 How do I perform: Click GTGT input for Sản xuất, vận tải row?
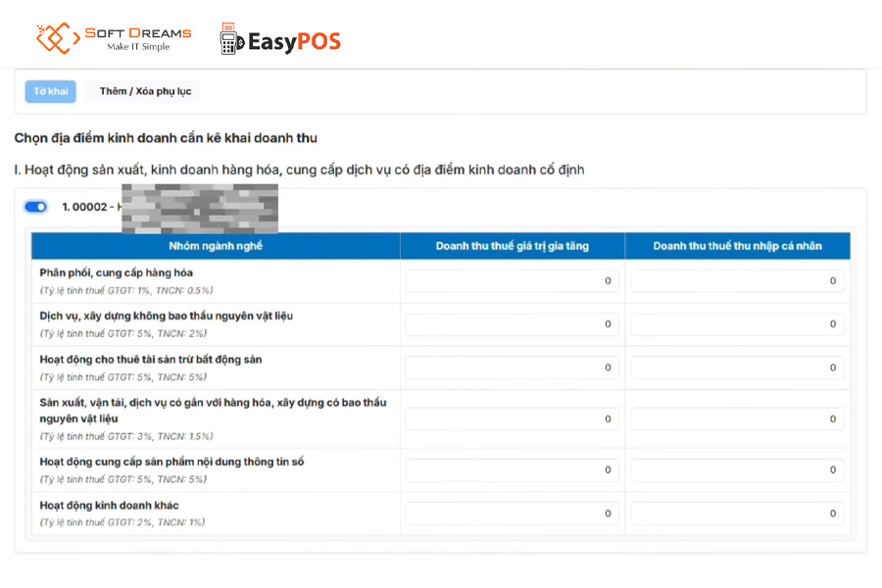coord(512,418)
